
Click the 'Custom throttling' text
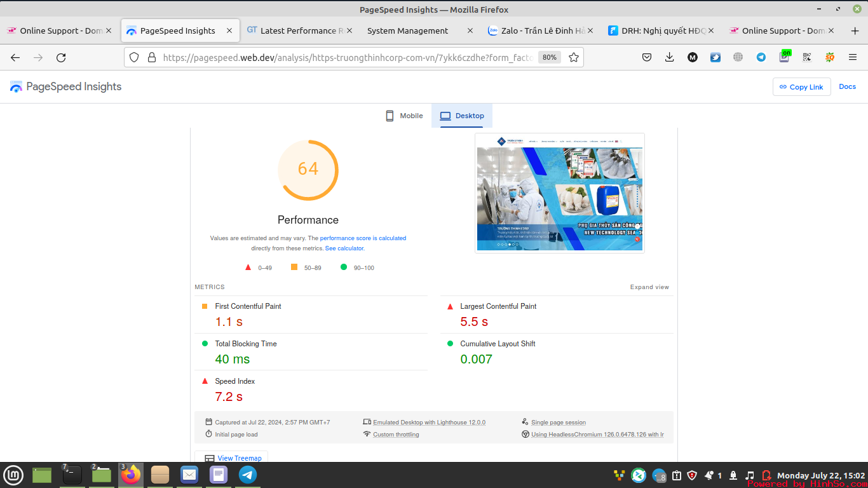[x=396, y=435]
